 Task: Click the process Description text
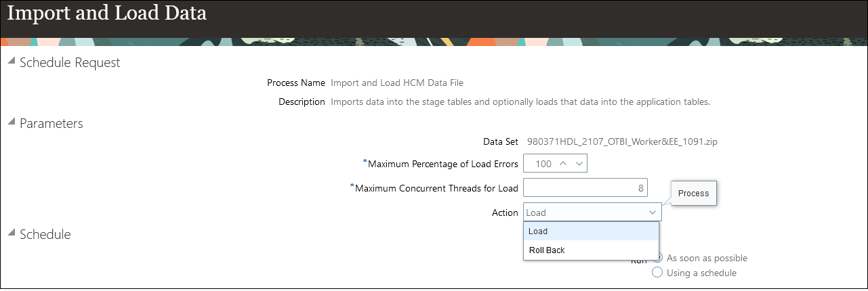[520, 102]
